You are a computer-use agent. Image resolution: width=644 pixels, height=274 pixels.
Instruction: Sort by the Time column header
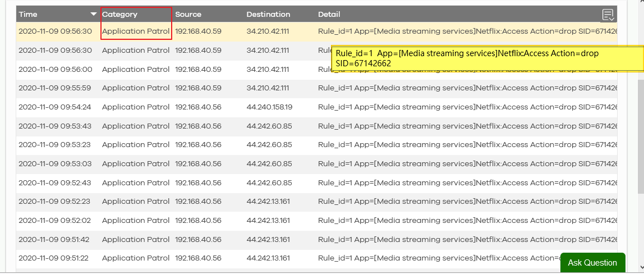pos(28,14)
